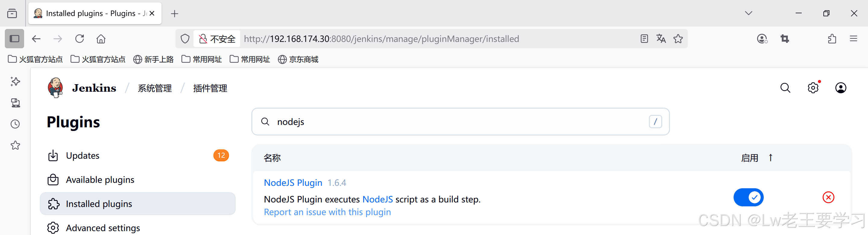868x235 pixels.
Task: Go forward to the next page
Action: point(58,39)
